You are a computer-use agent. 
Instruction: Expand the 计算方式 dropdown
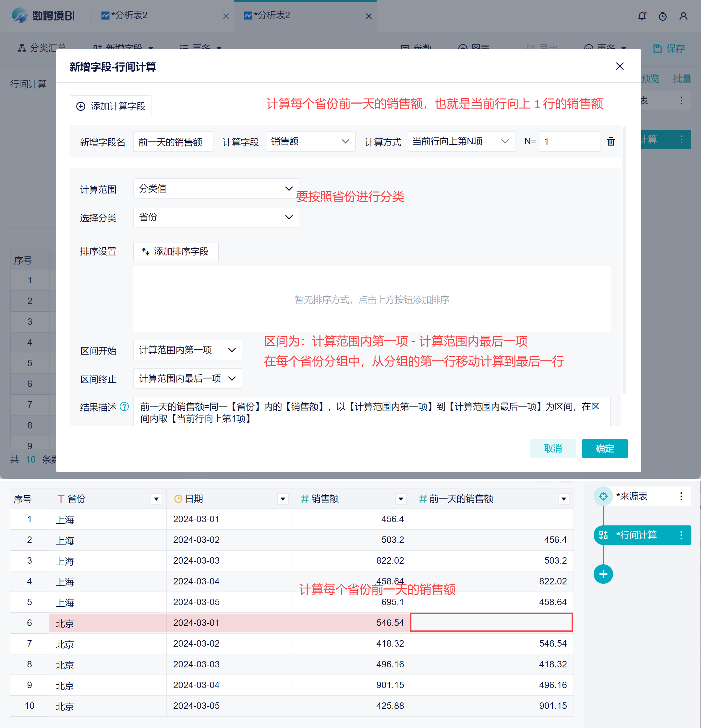[461, 141]
